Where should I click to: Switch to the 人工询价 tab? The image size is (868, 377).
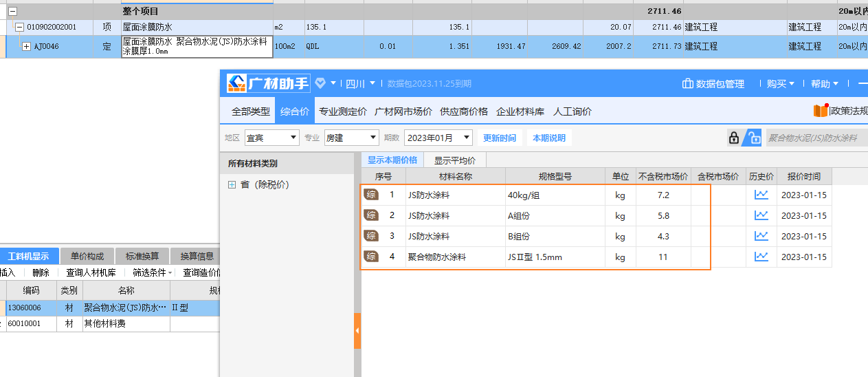[572, 111]
